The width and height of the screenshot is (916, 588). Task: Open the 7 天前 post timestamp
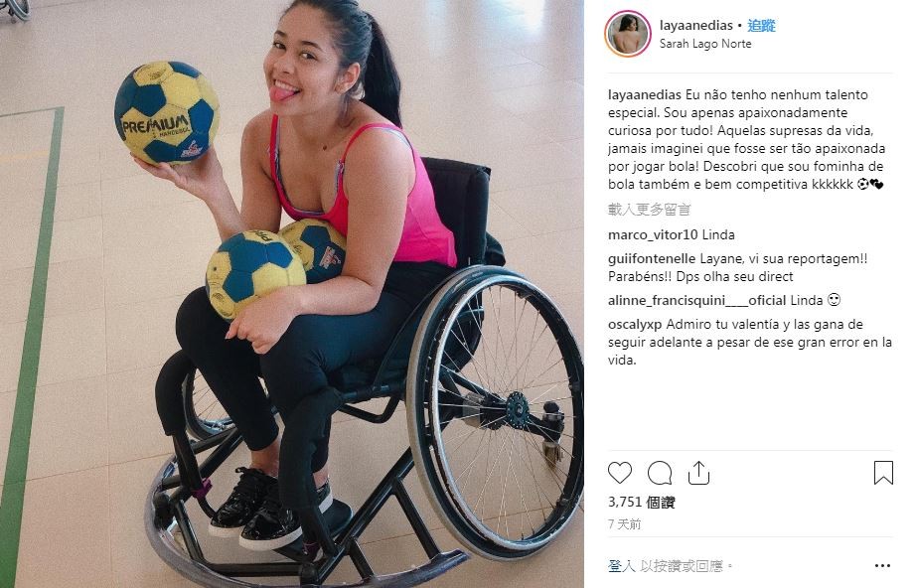point(625,524)
